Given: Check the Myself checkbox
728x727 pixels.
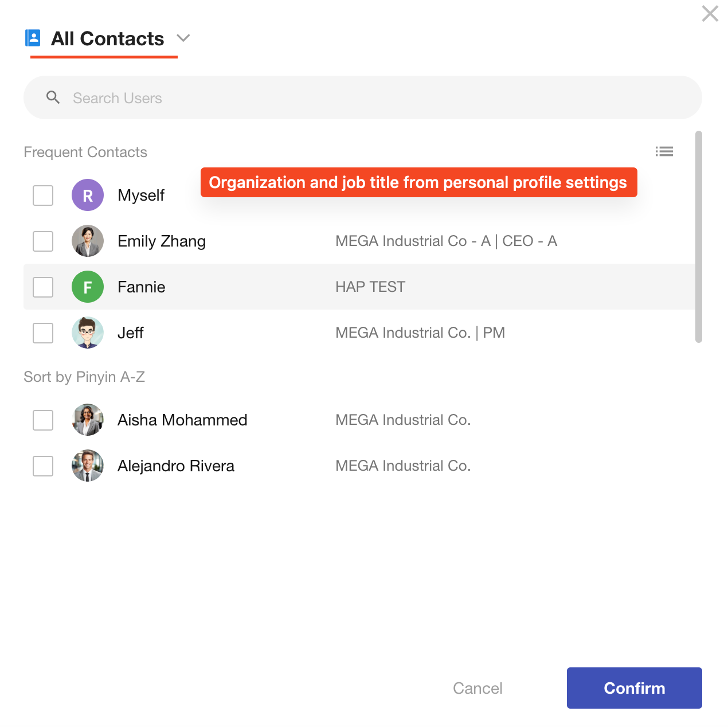Looking at the screenshot, I should click(43, 196).
